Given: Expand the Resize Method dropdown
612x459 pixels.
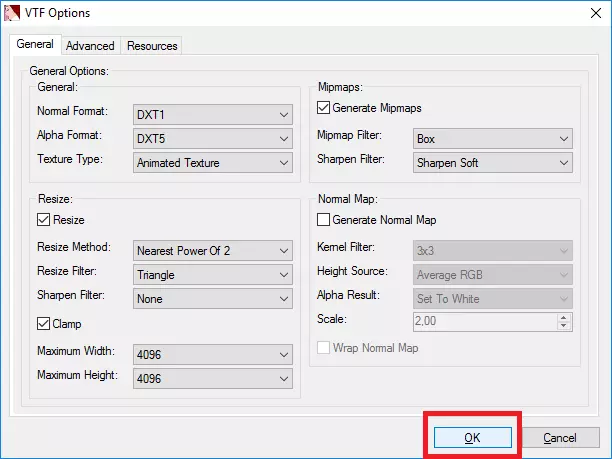Looking at the screenshot, I should click(213, 251).
